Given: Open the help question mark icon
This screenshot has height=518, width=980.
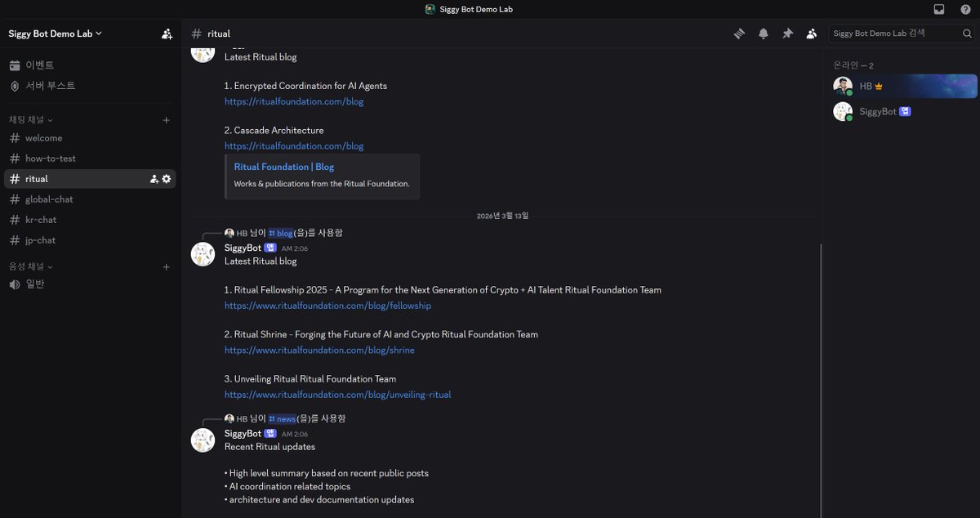Looking at the screenshot, I should click(x=965, y=9).
